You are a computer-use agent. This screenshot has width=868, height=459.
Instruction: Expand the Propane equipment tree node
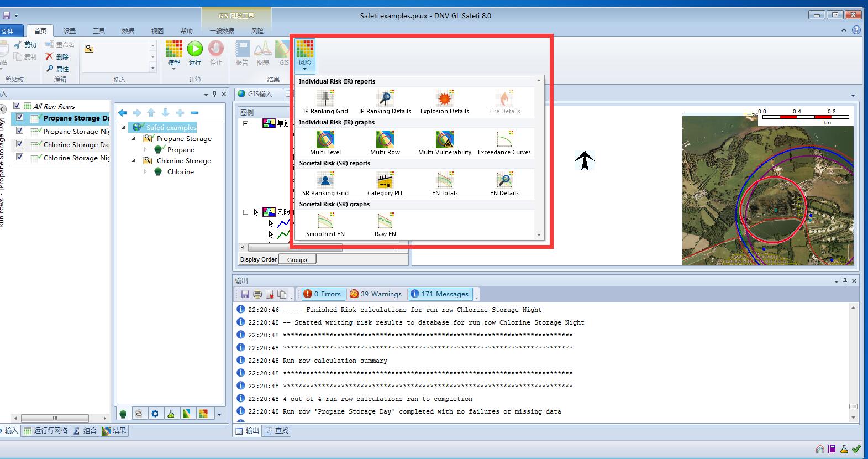tap(145, 150)
